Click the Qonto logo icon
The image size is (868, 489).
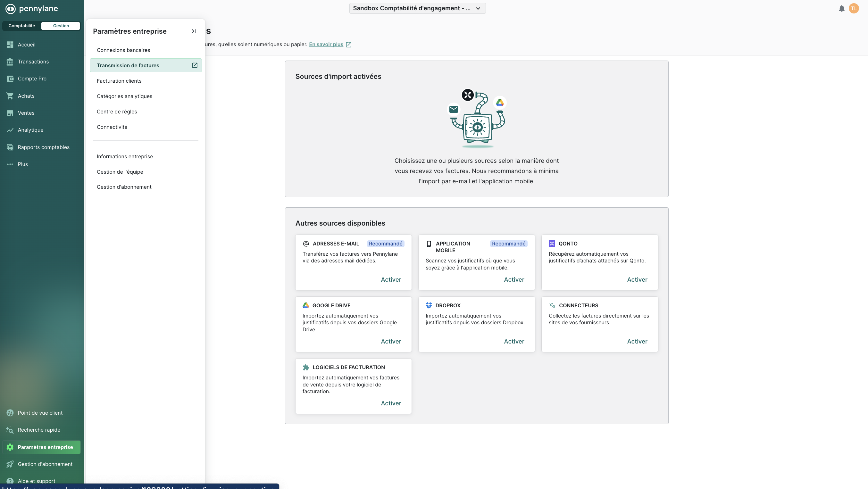552,244
